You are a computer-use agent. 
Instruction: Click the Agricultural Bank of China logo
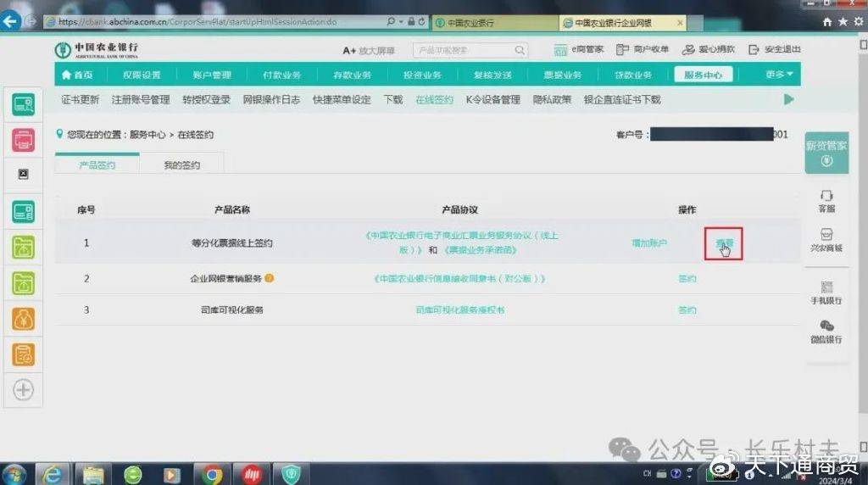97,50
